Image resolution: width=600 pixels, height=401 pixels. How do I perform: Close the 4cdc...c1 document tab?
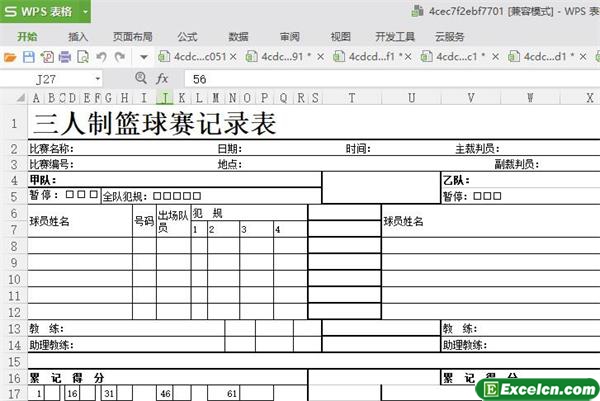[x=496, y=57]
